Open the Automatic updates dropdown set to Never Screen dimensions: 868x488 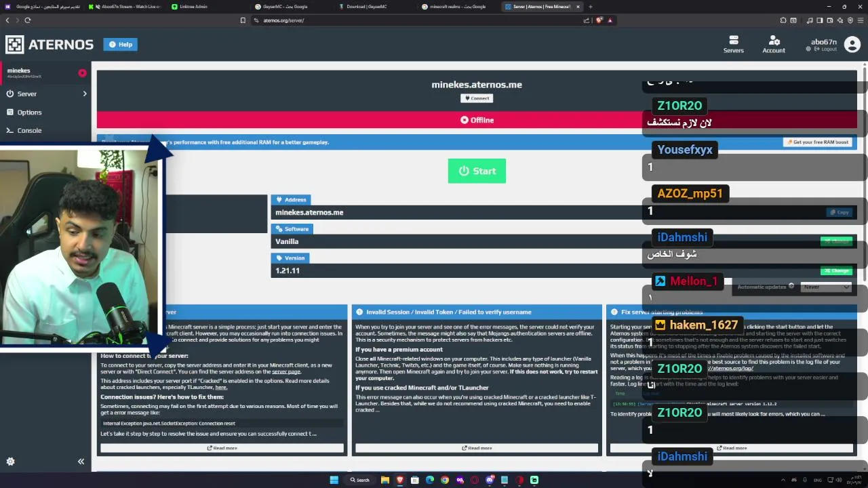(x=826, y=287)
